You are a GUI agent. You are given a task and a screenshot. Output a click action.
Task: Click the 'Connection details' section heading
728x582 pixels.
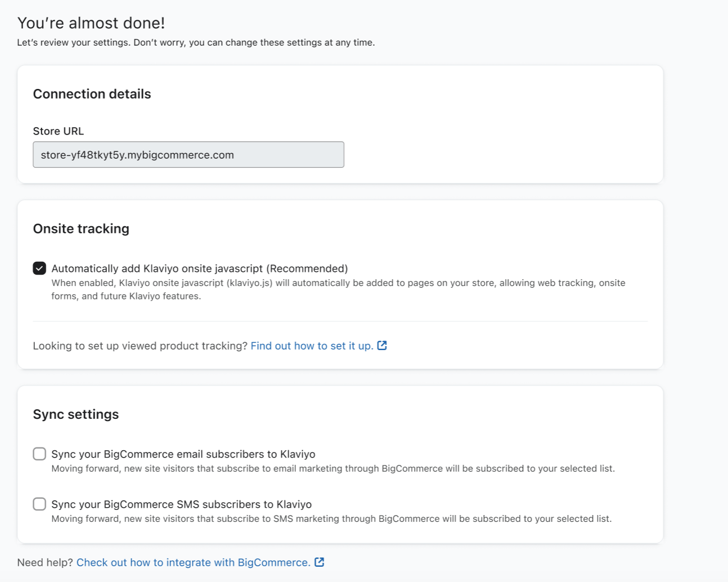tap(92, 94)
